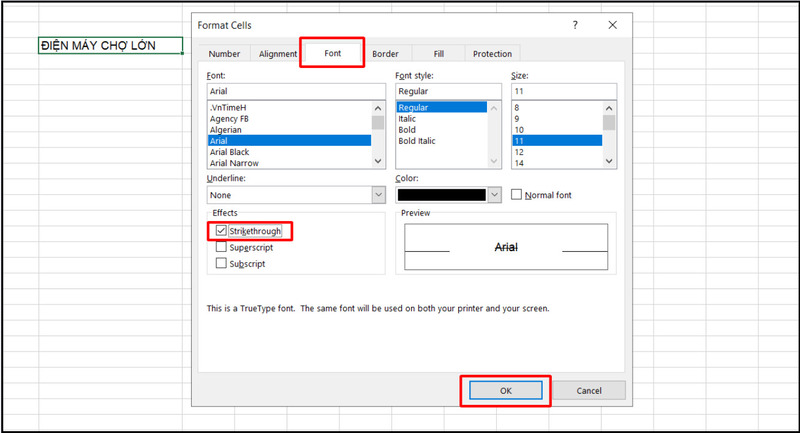Click the Help question mark icon

point(575,23)
